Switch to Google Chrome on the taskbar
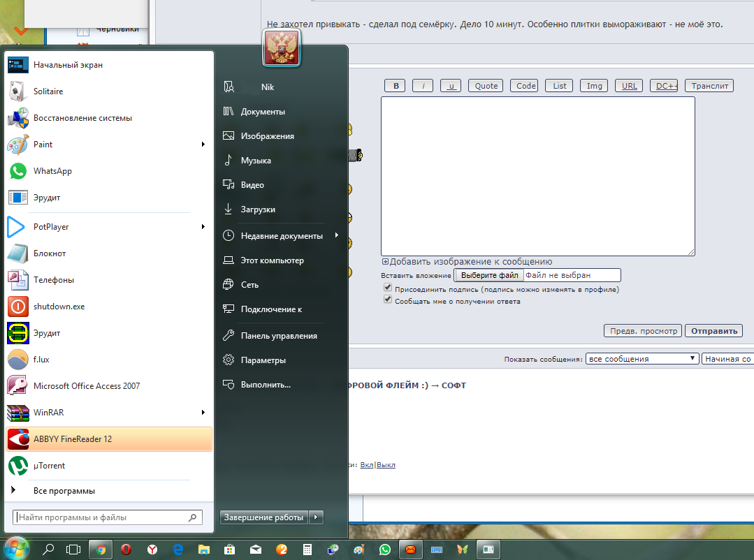The width and height of the screenshot is (754, 560). [101, 549]
